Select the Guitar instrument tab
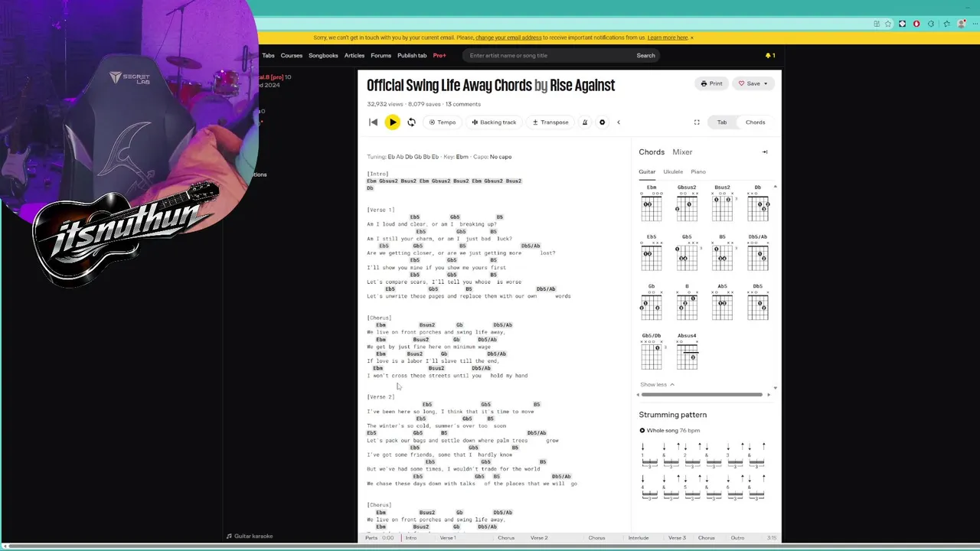This screenshot has width=980, height=551. (x=647, y=171)
